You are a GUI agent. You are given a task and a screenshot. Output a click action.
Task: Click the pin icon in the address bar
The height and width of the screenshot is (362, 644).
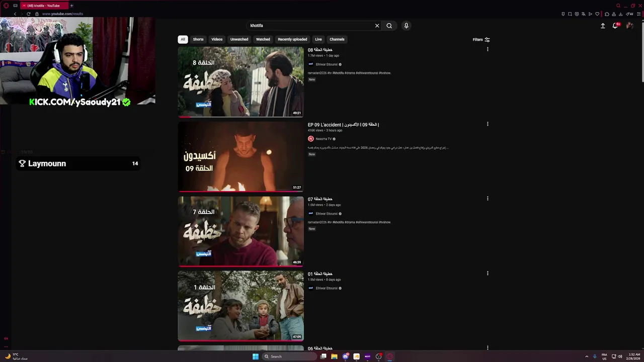[563, 14]
